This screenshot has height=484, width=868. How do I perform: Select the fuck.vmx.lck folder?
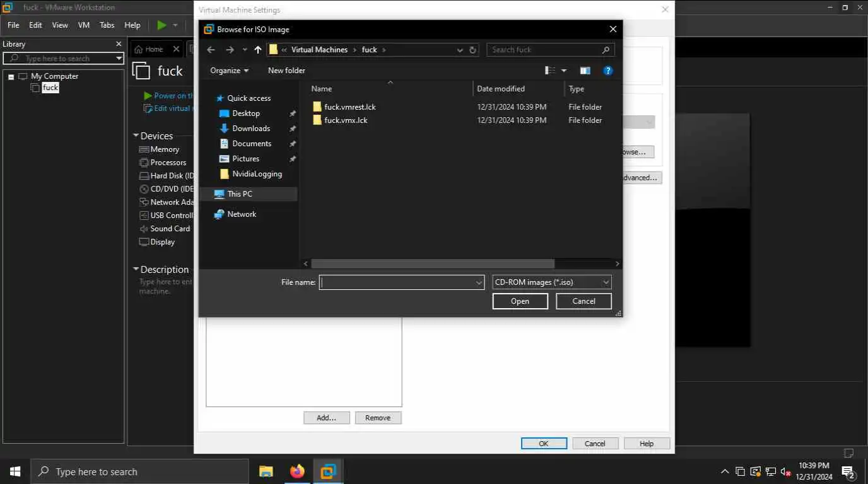click(x=340, y=120)
